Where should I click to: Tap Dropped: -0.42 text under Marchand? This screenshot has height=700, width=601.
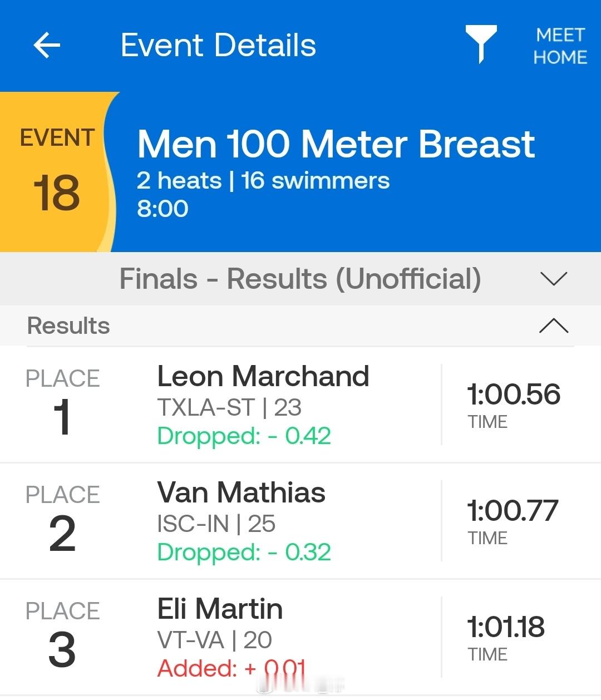coord(244,436)
